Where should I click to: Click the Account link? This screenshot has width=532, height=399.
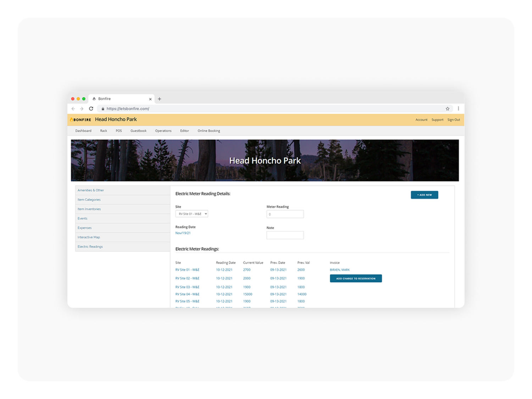coord(421,120)
